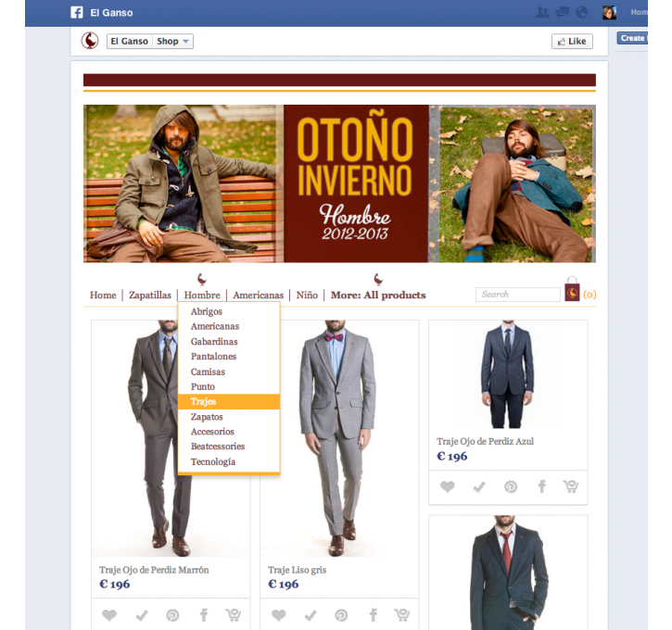Screen dimensions: 672x630
Task: Mark Traje Ojo de Perdiz Azul checkmark
Action: [x=478, y=486]
